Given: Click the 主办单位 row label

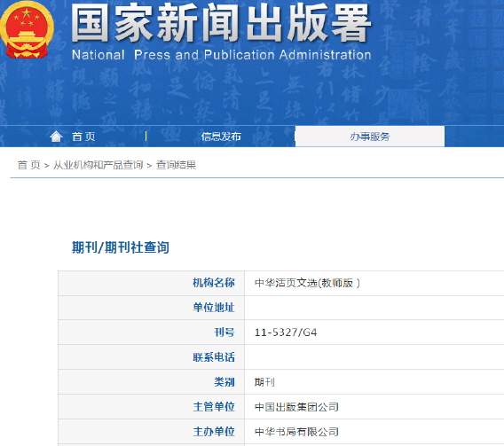Looking at the screenshot, I should coord(214,432).
